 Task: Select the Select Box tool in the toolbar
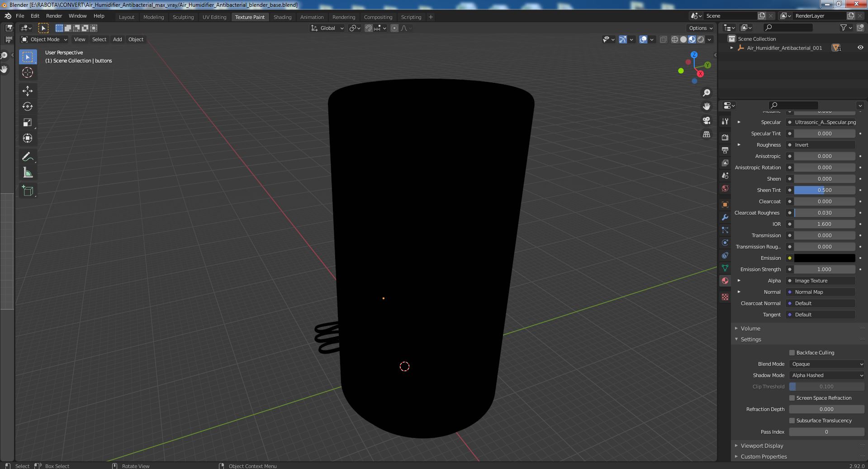[28, 57]
